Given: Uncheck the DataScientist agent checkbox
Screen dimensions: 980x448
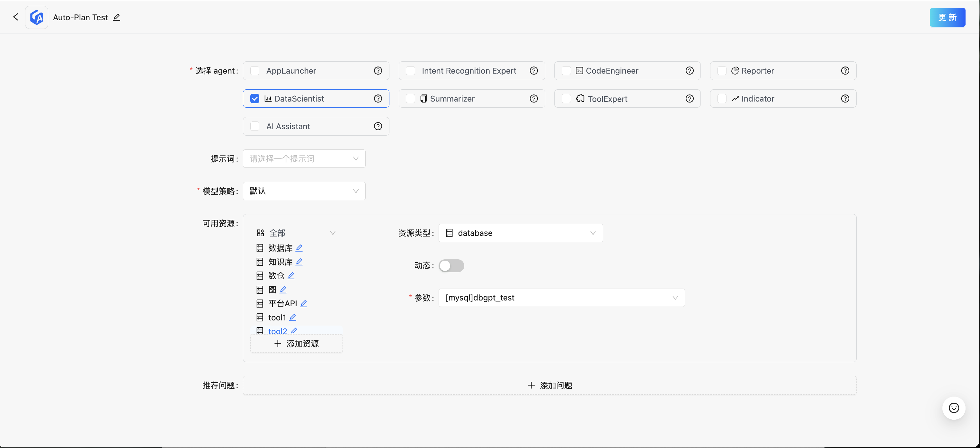Looking at the screenshot, I should 254,99.
